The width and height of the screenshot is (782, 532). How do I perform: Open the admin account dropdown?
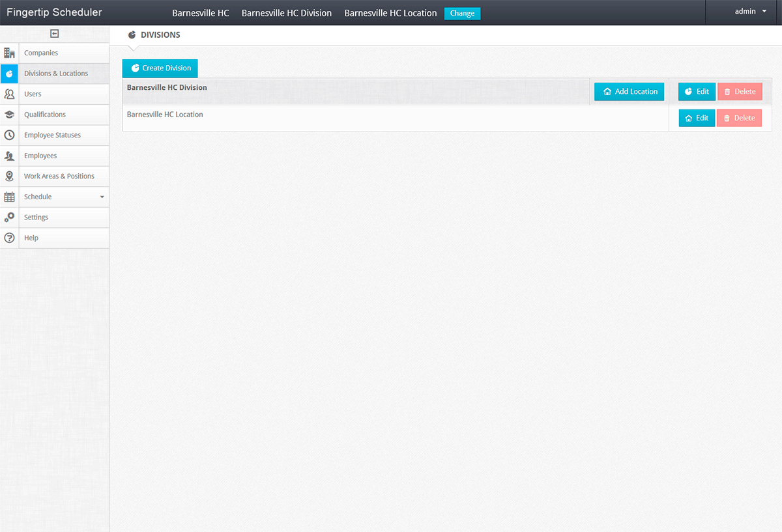click(748, 11)
